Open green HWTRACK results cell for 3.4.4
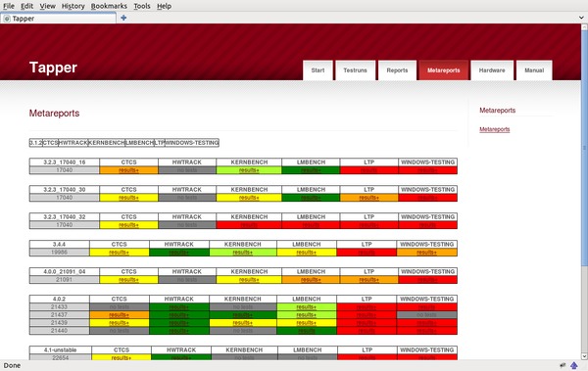This screenshot has height=371, width=588. (x=179, y=253)
